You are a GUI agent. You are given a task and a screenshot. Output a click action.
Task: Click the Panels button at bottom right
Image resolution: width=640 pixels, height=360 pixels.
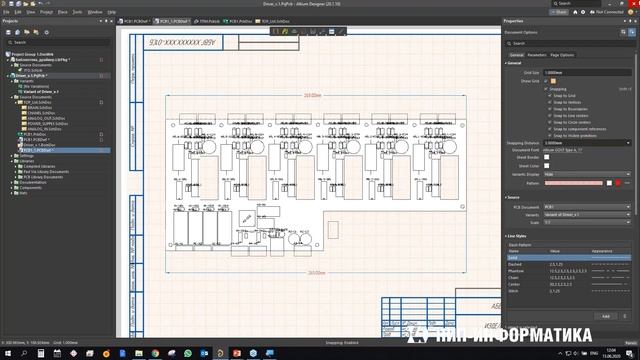631,343
